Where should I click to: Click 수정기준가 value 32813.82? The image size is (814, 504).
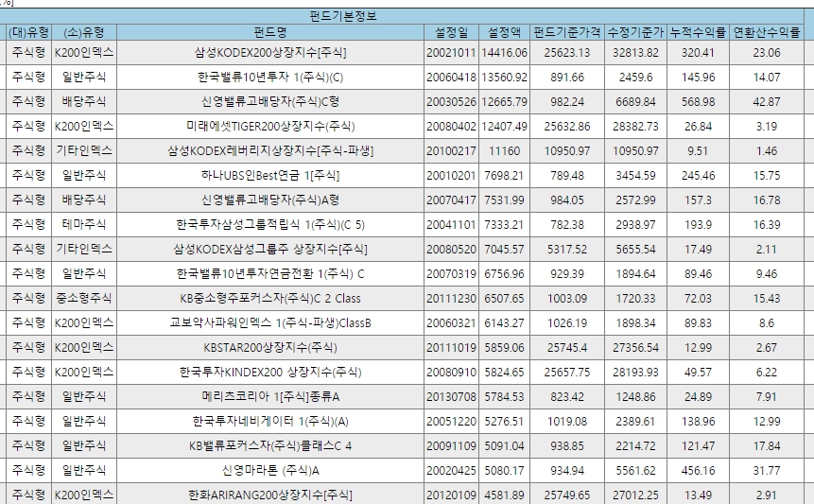point(635,52)
